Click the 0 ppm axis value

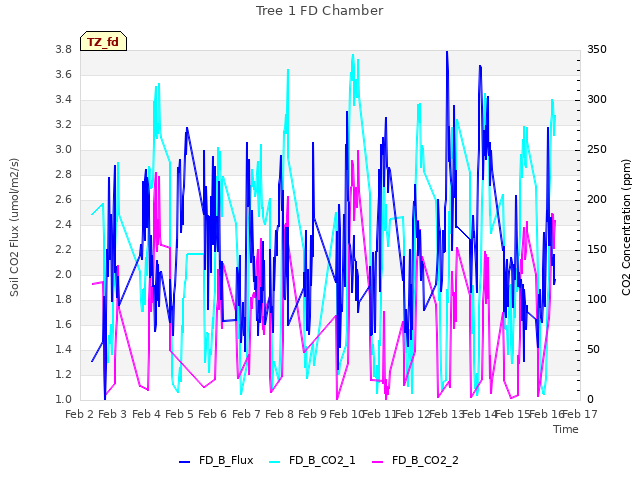point(590,400)
